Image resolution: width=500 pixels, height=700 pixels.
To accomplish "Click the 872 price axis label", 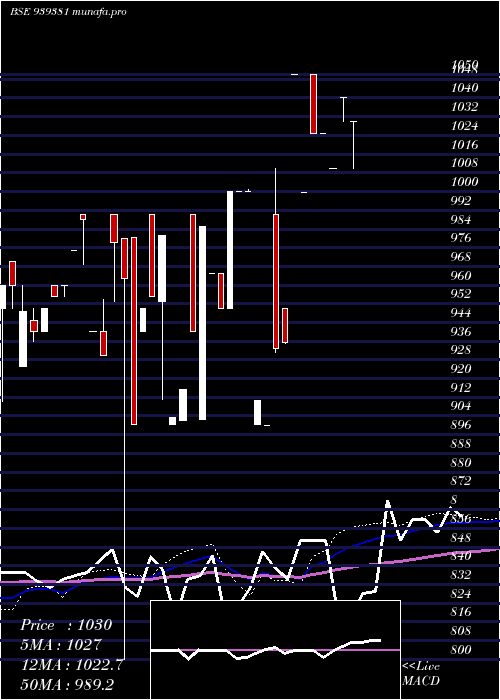I will pos(461,481).
